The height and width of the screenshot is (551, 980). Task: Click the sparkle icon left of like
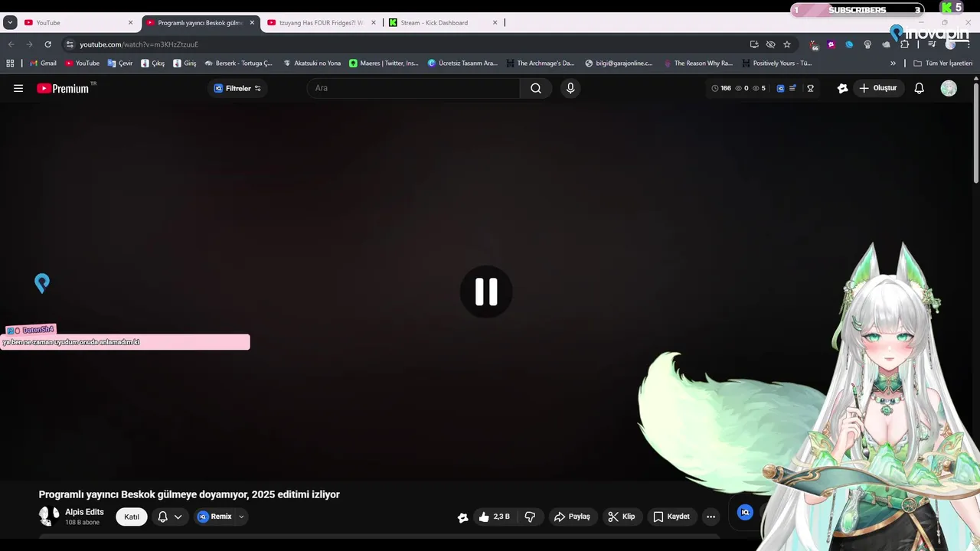(x=462, y=517)
